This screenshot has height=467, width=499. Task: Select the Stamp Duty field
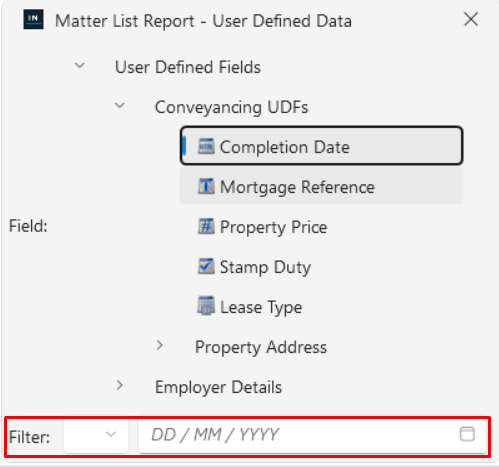point(322,267)
